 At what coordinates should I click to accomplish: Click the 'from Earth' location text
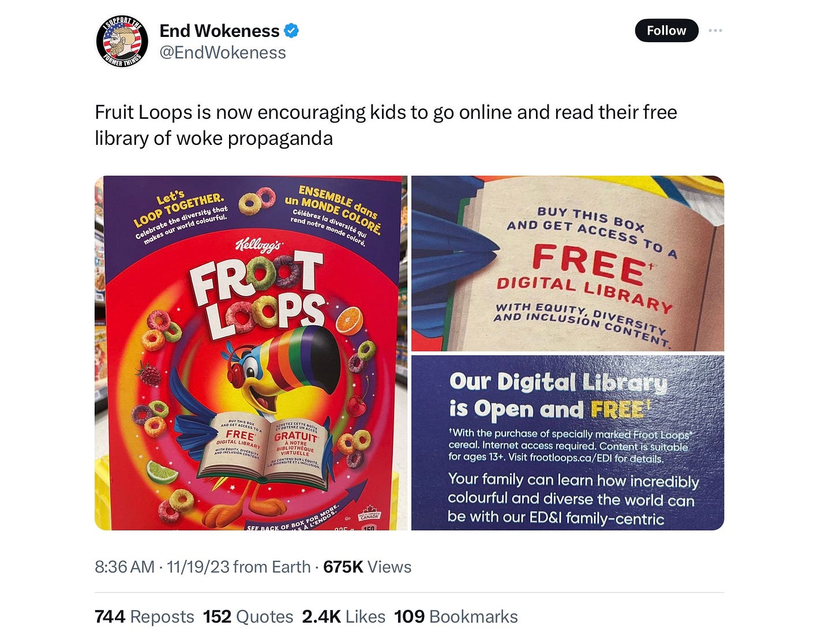coord(272,567)
